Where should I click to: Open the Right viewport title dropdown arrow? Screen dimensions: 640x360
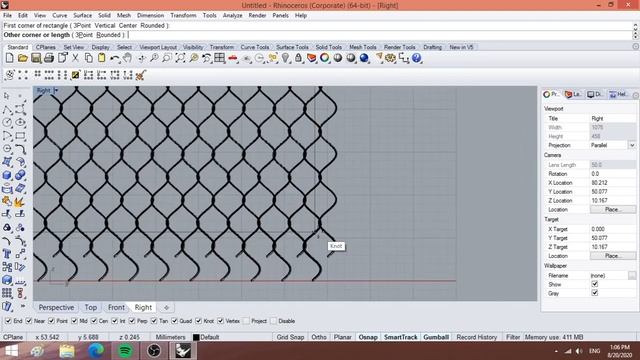56,90
